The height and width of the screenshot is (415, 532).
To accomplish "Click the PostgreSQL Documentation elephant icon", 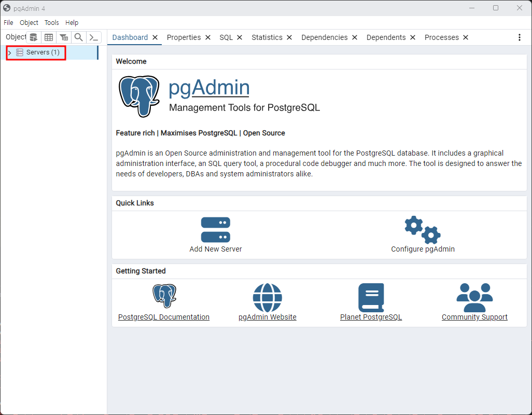I will (164, 296).
